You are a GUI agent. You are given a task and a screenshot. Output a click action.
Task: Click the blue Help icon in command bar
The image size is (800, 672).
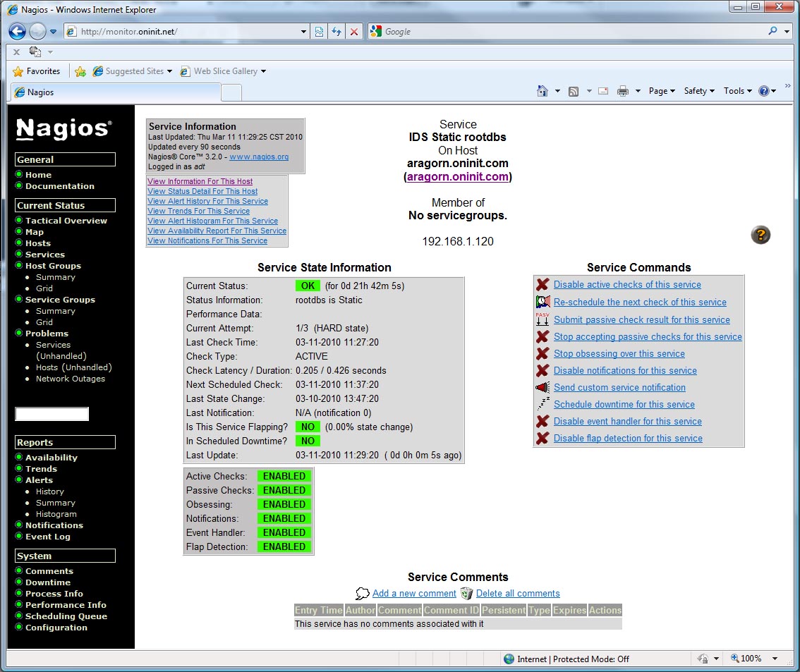tap(764, 91)
